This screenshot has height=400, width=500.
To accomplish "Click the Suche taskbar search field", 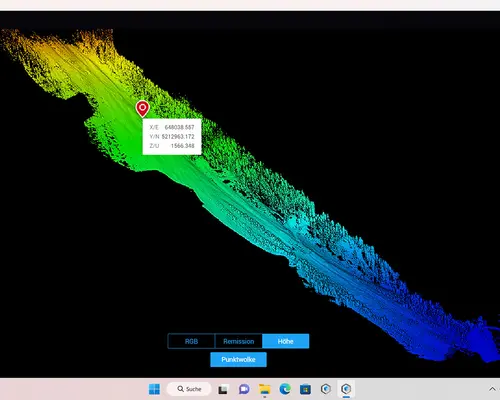I will [189, 389].
